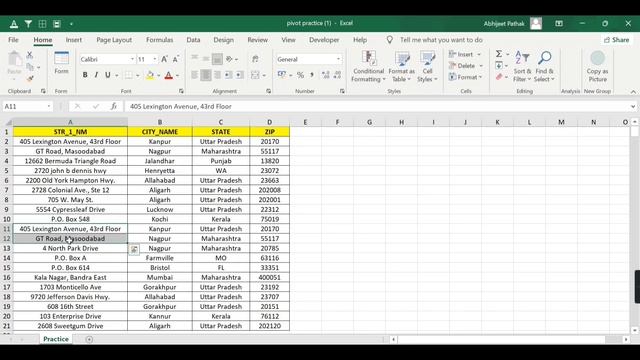Click the Delete cells button

coord(466,66)
